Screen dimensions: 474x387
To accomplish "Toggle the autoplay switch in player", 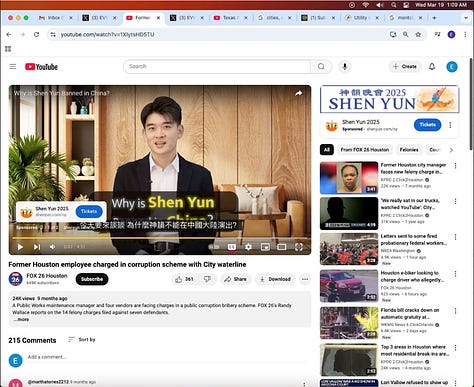I will point(214,247).
